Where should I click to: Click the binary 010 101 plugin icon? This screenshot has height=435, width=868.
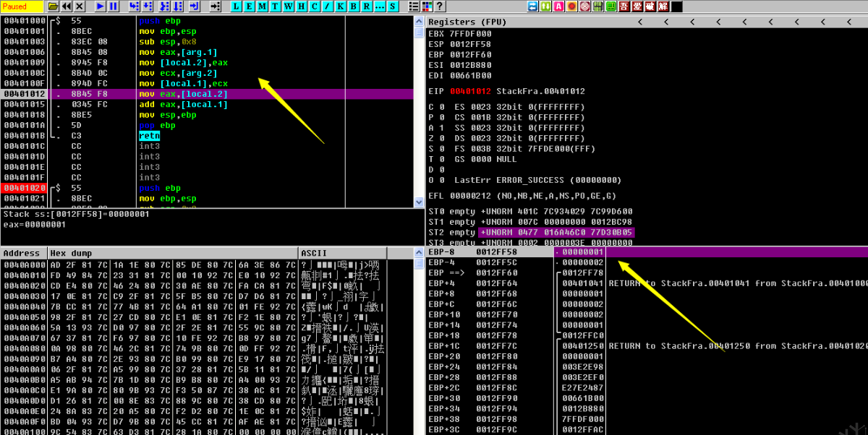[x=597, y=7]
